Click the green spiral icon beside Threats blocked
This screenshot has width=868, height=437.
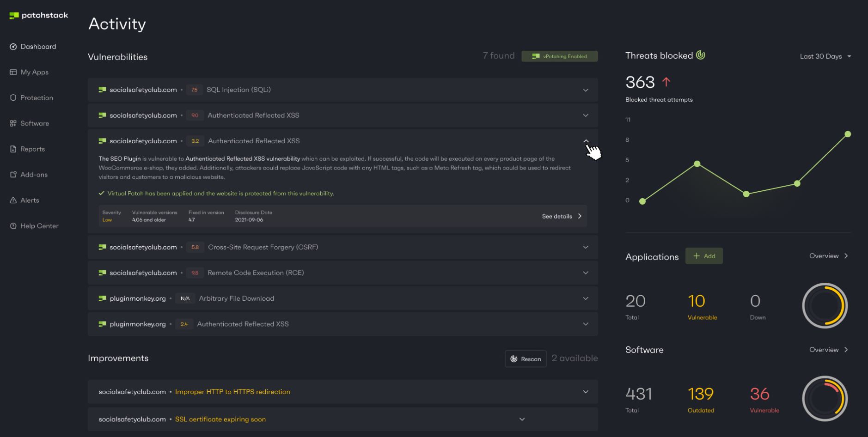click(701, 55)
